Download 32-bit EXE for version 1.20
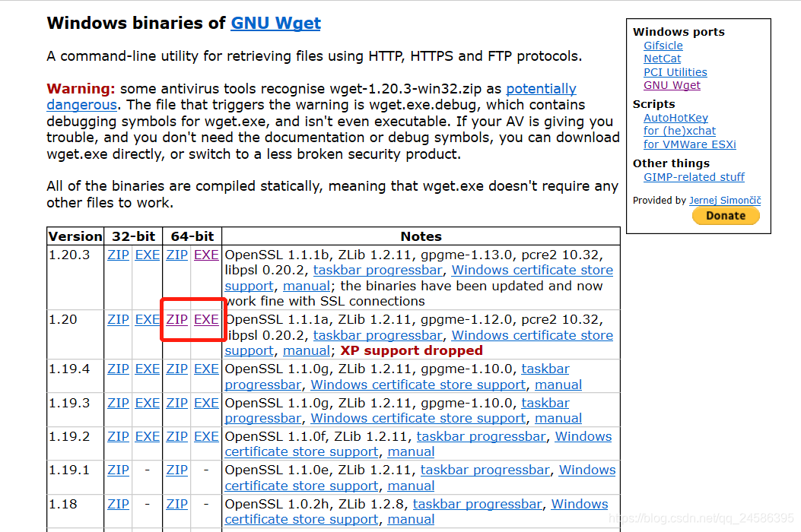The image size is (801, 532). tap(147, 320)
